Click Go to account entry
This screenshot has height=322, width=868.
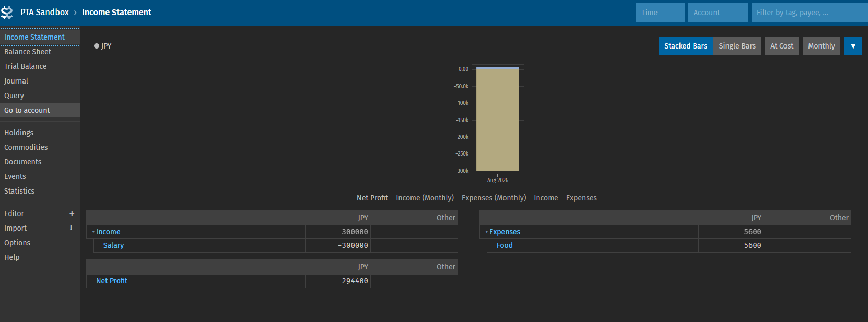click(40, 110)
